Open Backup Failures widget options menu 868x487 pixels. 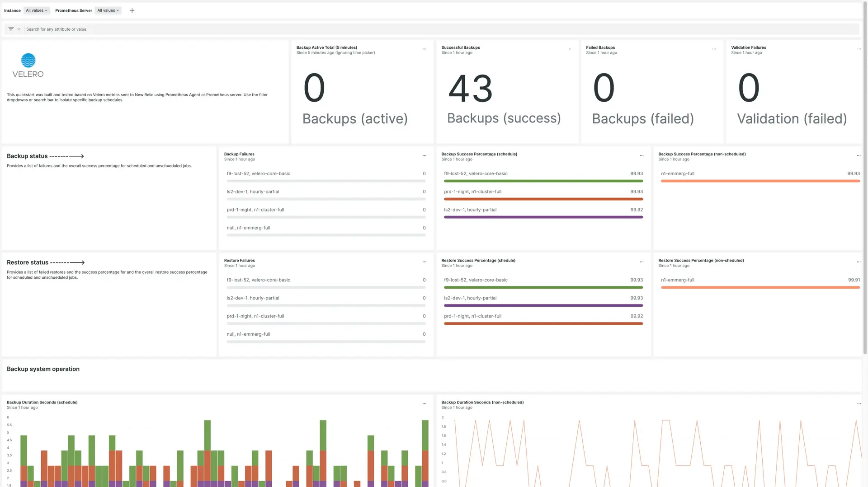click(x=424, y=155)
